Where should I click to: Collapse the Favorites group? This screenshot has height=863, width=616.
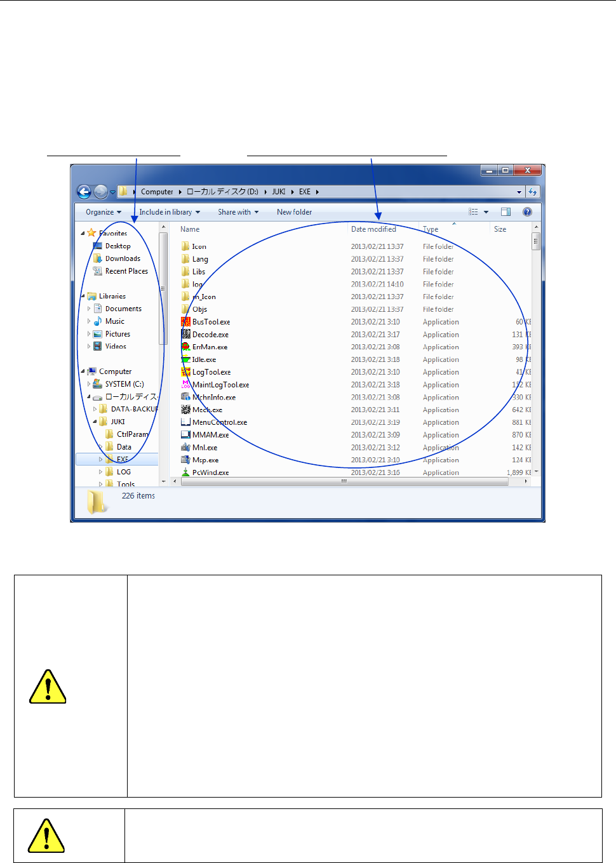click(83, 233)
